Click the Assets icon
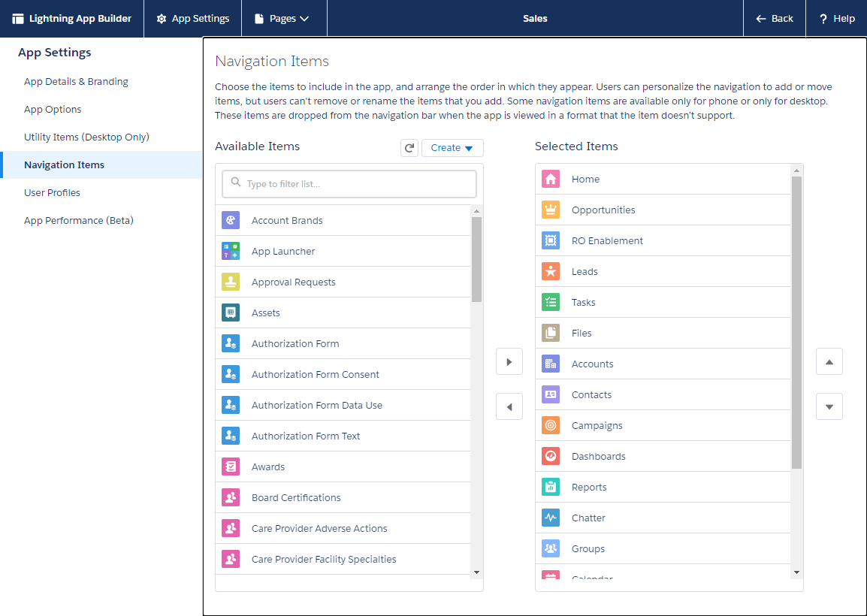This screenshot has height=616, width=867. [231, 313]
